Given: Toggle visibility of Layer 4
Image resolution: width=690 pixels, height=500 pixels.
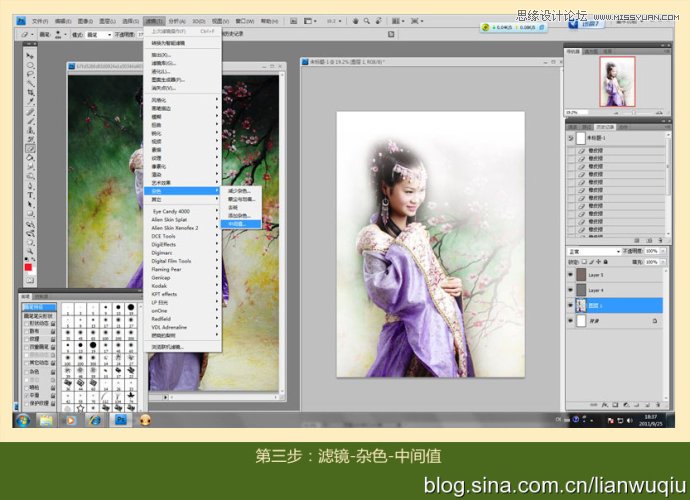Looking at the screenshot, I should click(x=571, y=289).
